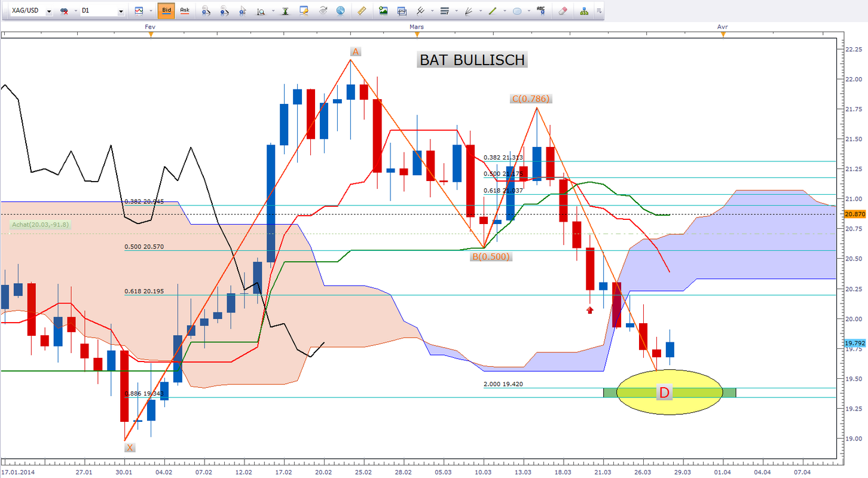Select the eraser tool
868x478 pixels.
pos(562,11)
